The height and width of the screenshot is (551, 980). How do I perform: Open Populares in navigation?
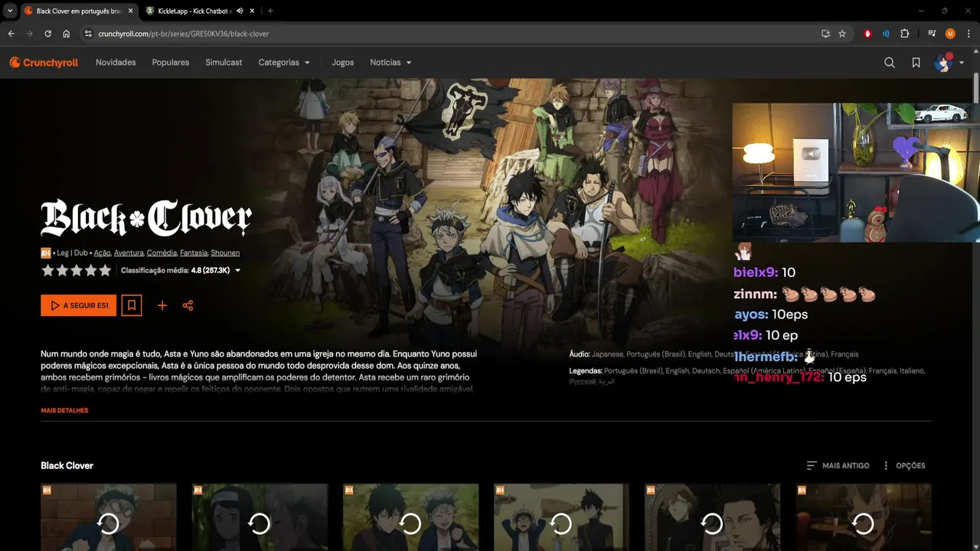(171, 63)
